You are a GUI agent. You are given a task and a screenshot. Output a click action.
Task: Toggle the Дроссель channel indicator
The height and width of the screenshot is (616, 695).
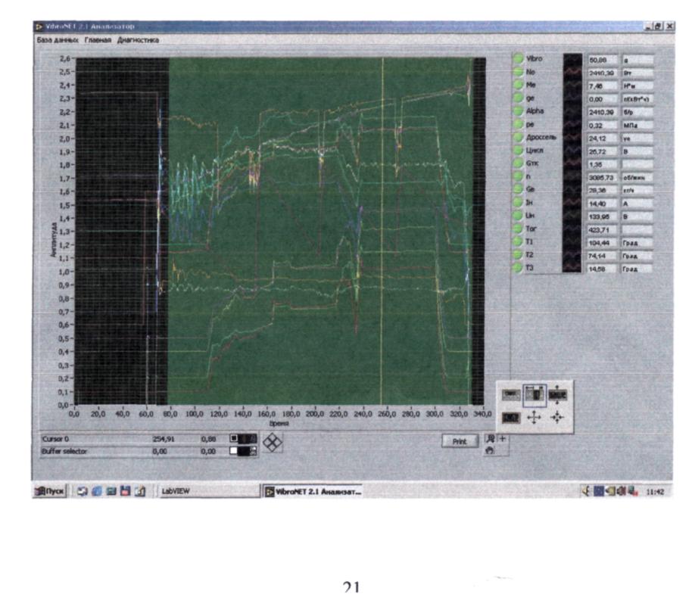click(518, 137)
